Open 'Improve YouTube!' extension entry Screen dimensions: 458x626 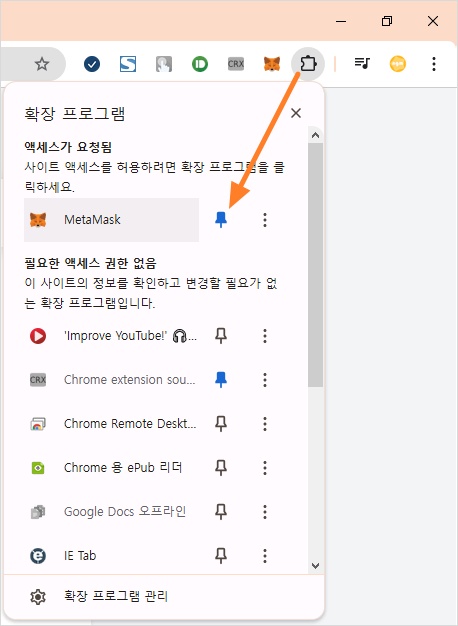pos(111,336)
